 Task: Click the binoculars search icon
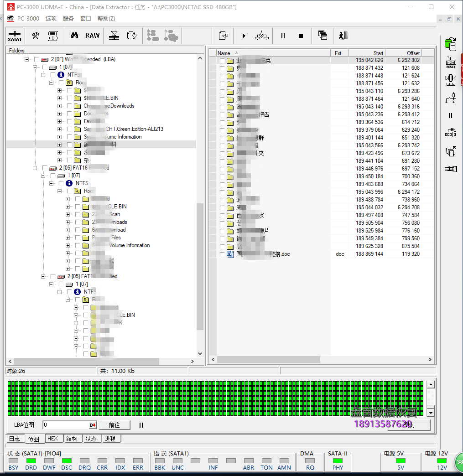tap(74, 35)
